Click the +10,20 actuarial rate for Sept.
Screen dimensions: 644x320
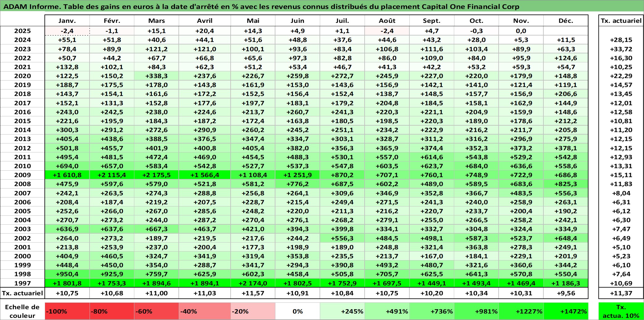tap(432, 293)
